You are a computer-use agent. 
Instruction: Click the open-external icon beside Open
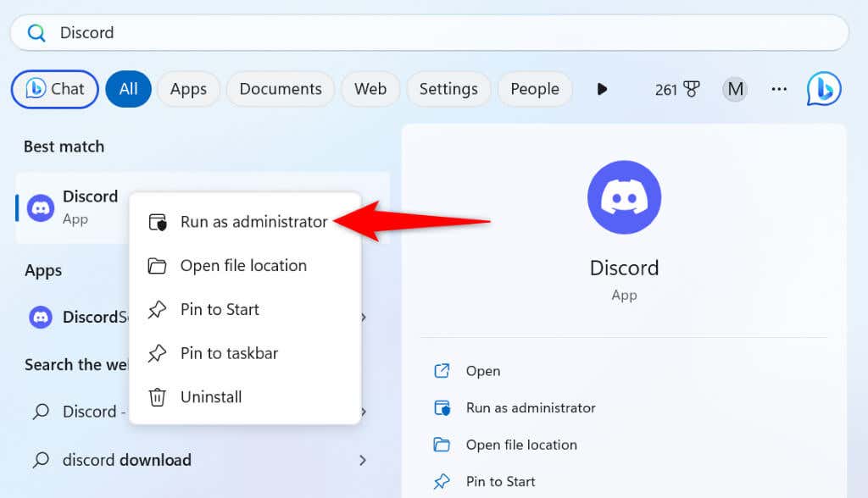pyautogui.click(x=442, y=371)
